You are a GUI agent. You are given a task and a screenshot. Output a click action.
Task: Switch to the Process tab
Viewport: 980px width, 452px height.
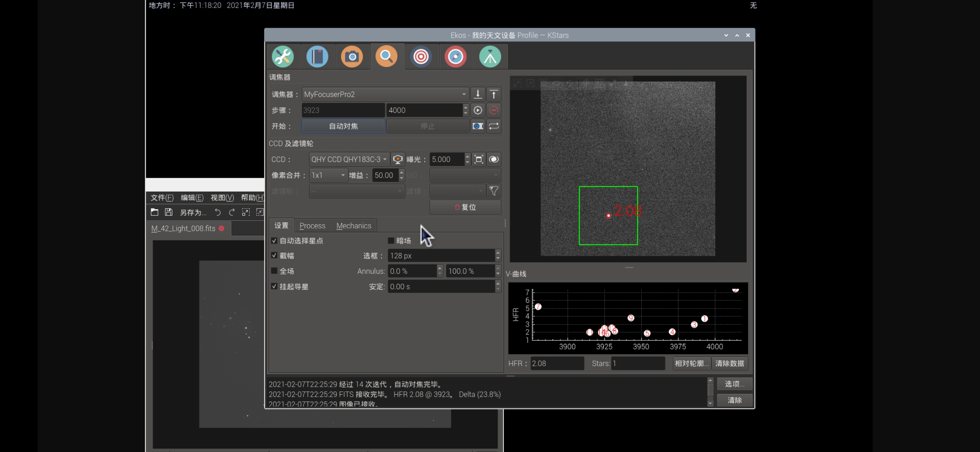pyautogui.click(x=312, y=226)
